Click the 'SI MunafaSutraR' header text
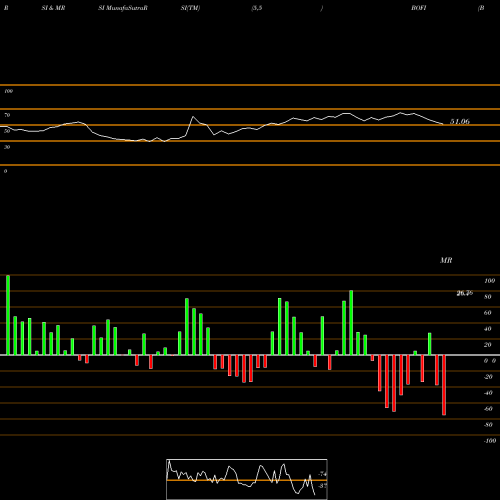 (x=123, y=8)
